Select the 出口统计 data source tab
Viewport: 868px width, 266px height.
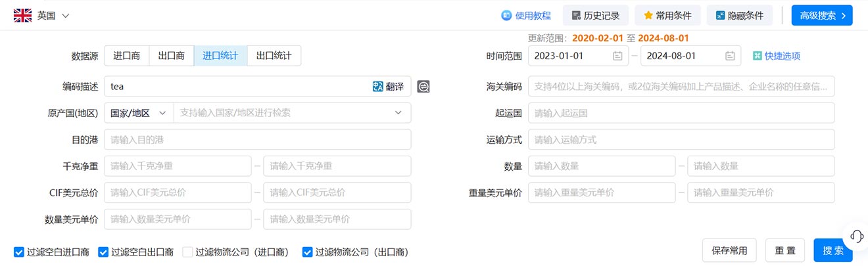[x=274, y=56]
